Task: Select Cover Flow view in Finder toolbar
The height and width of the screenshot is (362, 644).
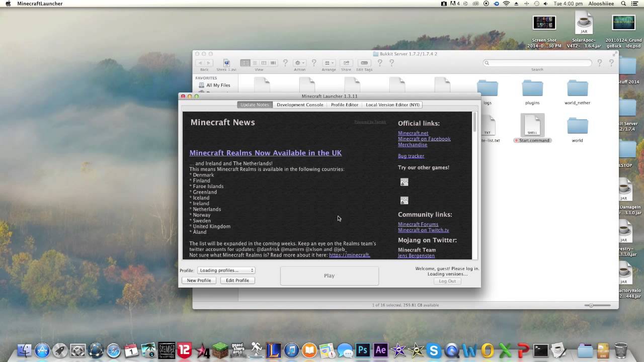Action: [273, 63]
